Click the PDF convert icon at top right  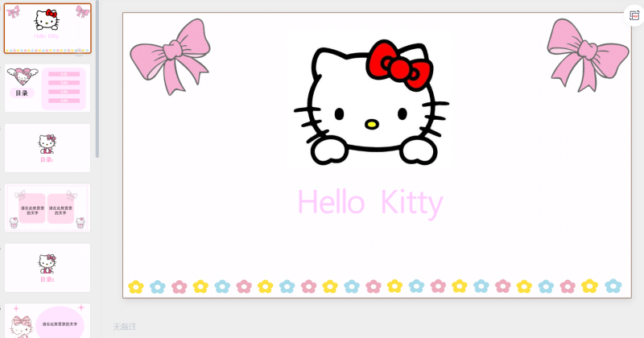coord(634,15)
